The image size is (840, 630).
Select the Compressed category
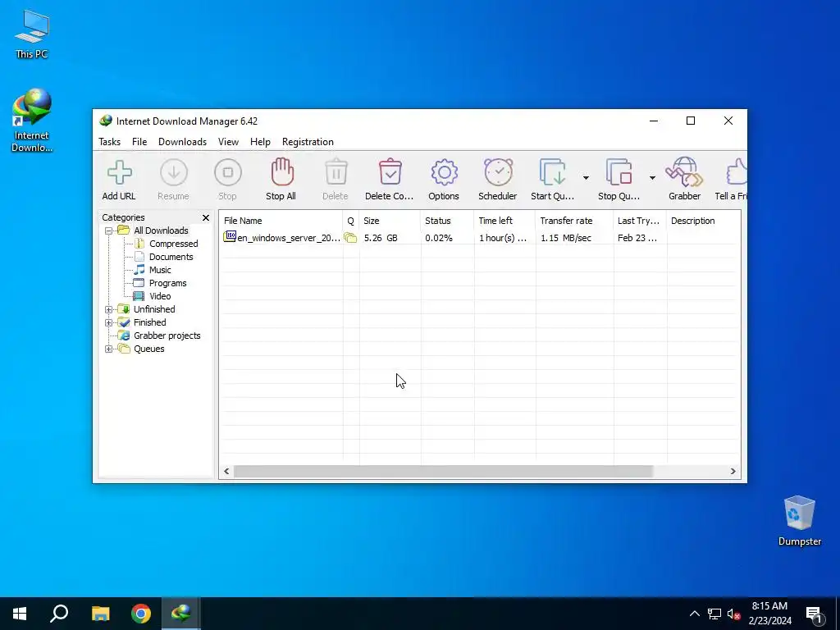[173, 244]
